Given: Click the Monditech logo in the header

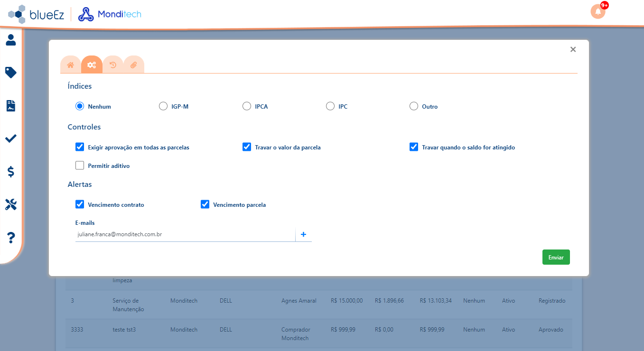Looking at the screenshot, I should coord(110,14).
